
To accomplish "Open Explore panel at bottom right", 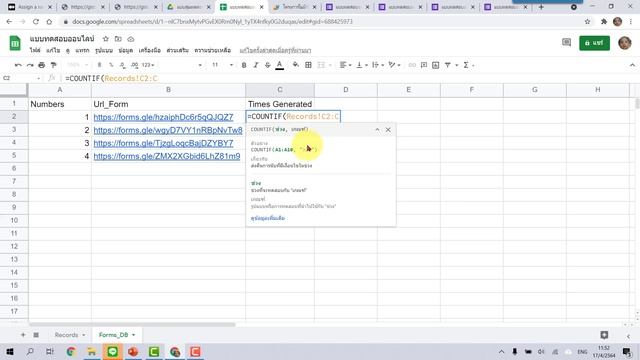I will click(604, 335).
